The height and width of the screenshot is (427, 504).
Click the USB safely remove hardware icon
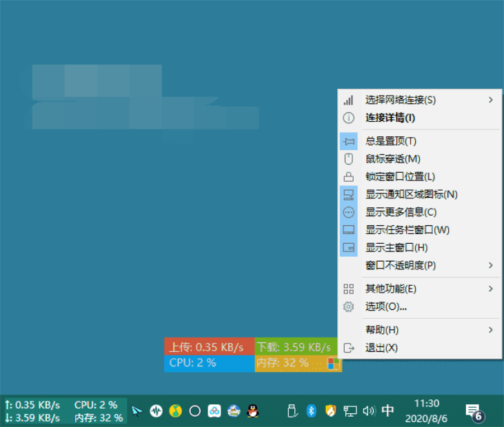(292, 411)
